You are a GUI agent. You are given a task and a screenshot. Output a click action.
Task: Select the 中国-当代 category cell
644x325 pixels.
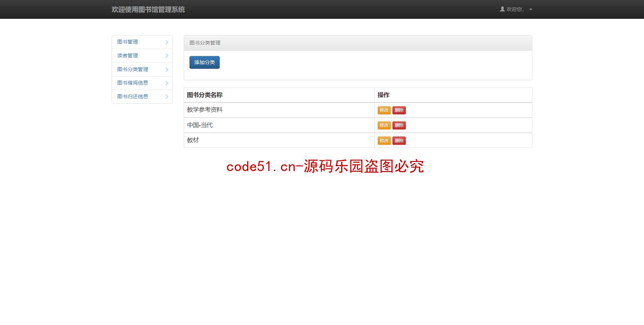[279, 125]
